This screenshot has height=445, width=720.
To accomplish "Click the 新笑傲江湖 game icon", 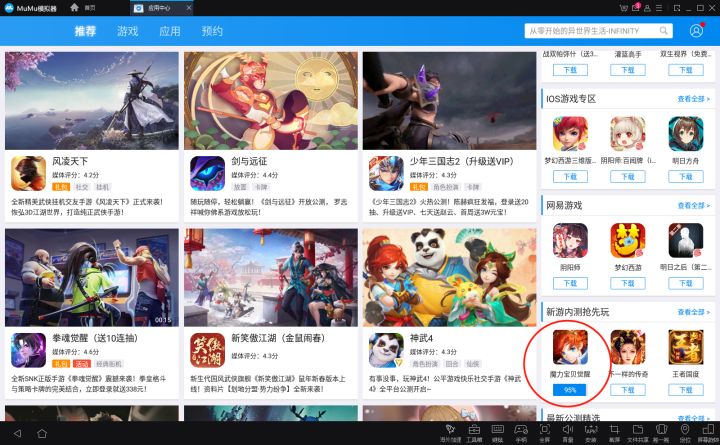I will [x=208, y=350].
